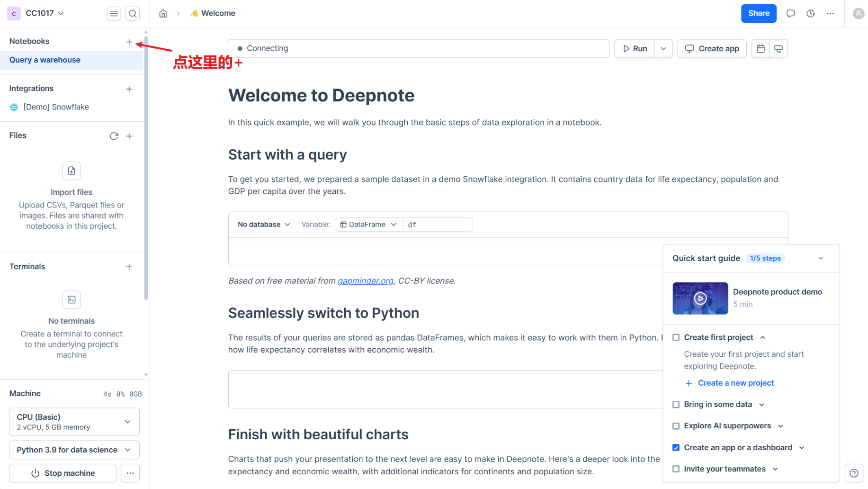The width and height of the screenshot is (868, 489).
Task: Expand Create an app or a dashboard section
Action: point(802,448)
